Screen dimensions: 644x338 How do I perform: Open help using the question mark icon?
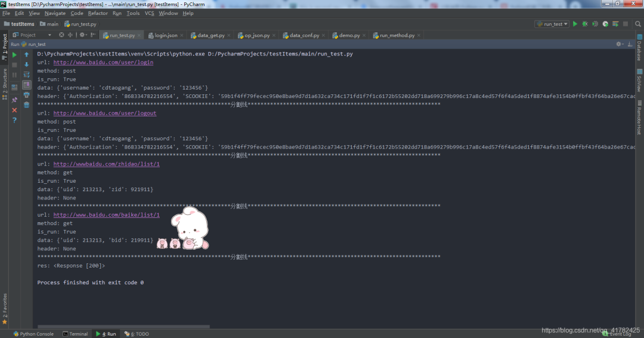pyautogui.click(x=14, y=120)
